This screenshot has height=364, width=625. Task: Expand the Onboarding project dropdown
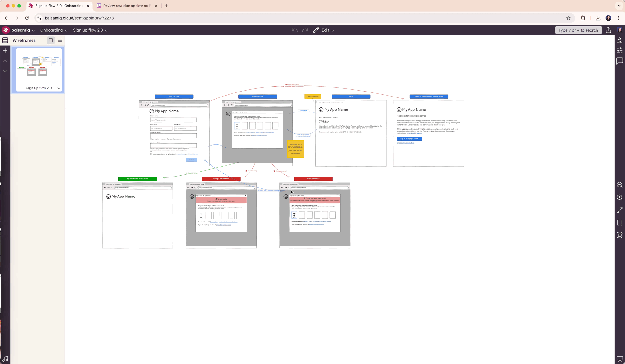(x=54, y=30)
